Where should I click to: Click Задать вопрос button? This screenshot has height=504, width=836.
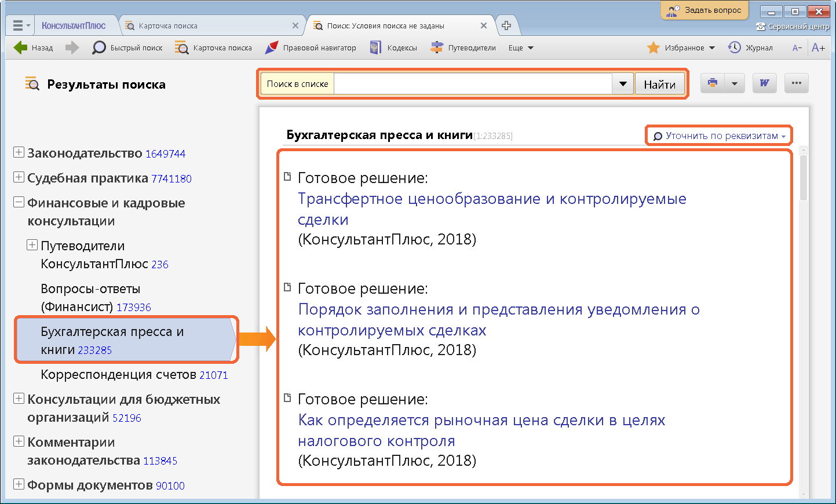[x=704, y=10]
